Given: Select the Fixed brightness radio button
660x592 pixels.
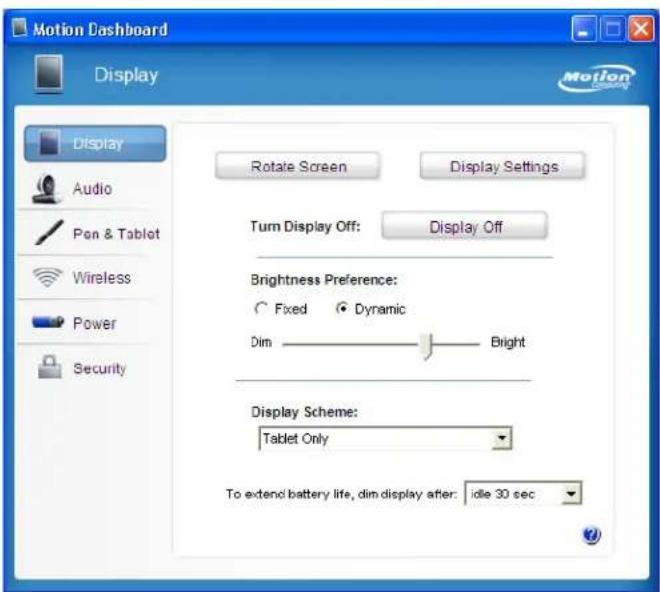Looking at the screenshot, I should click(261, 309).
